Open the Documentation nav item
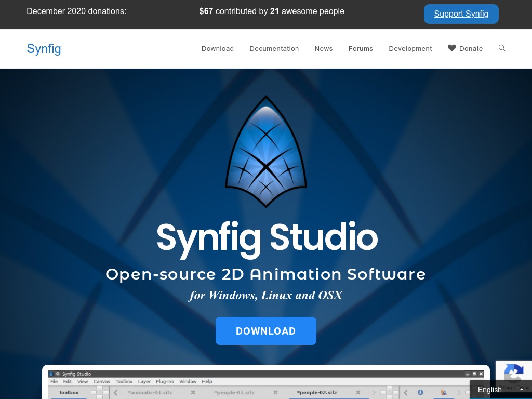The height and width of the screenshot is (399, 532). pos(274,48)
